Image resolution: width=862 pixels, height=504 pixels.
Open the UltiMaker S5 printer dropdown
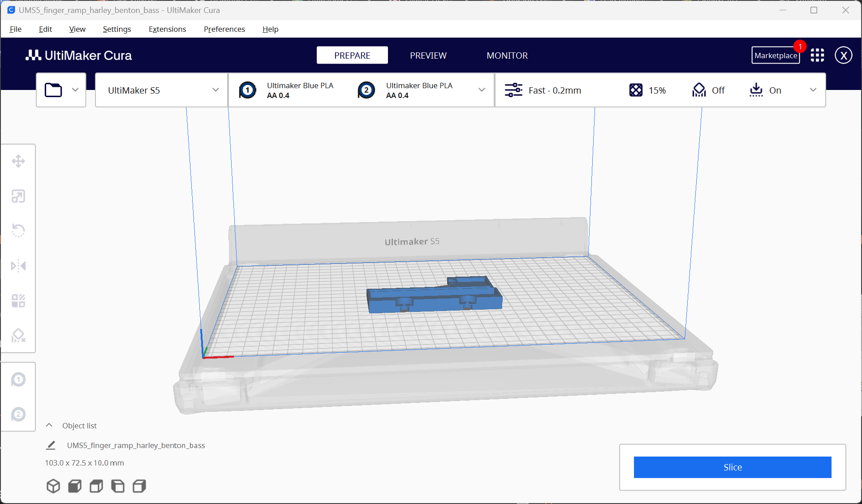click(162, 90)
